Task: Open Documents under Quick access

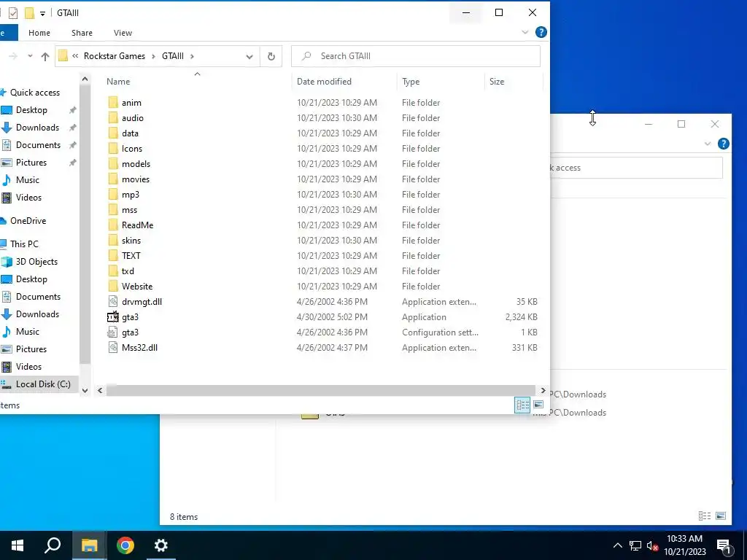Action: coord(38,145)
